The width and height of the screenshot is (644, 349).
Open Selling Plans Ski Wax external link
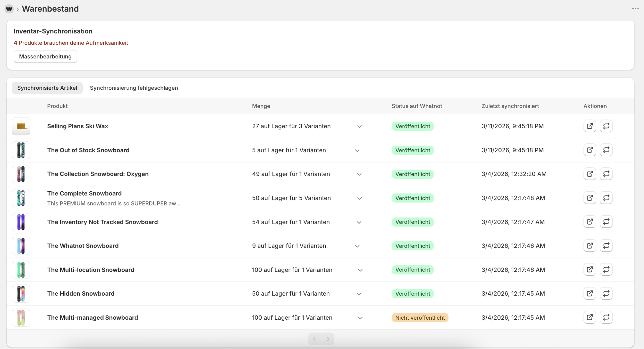(589, 126)
